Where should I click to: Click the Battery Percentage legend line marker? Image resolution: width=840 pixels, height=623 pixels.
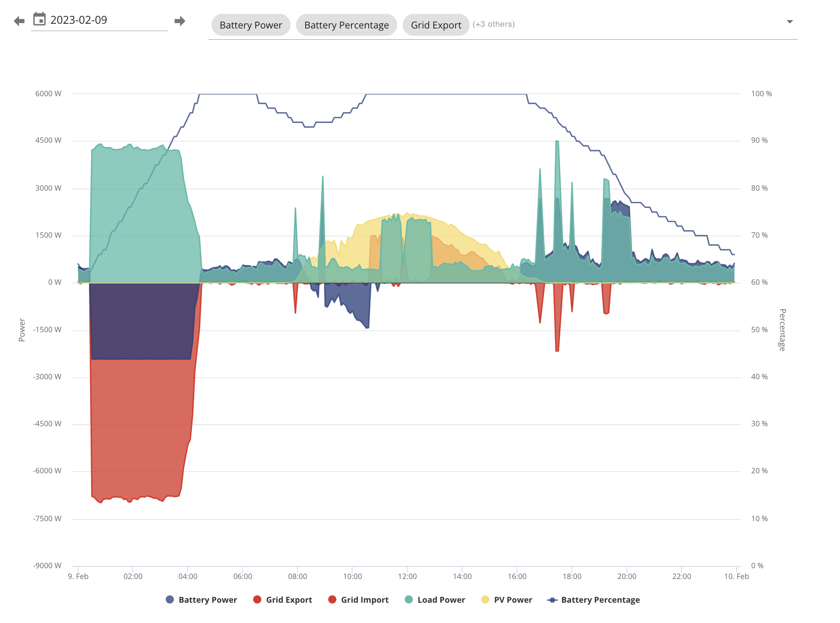coord(552,600)
